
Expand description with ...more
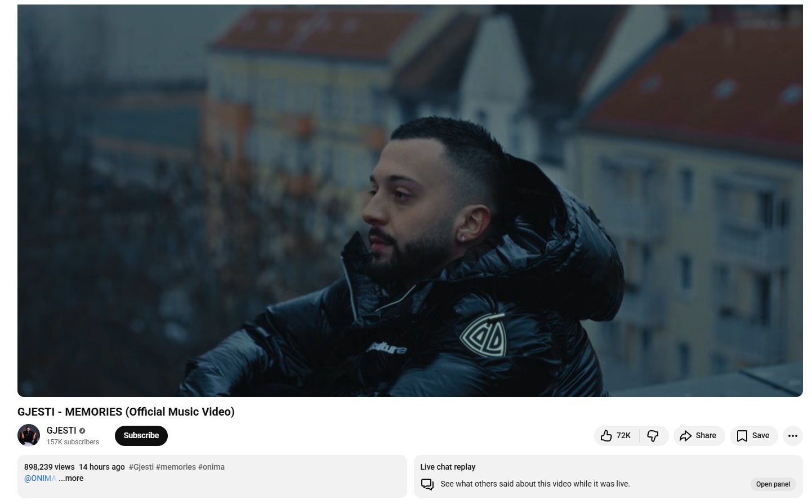(x=71, y=478)
